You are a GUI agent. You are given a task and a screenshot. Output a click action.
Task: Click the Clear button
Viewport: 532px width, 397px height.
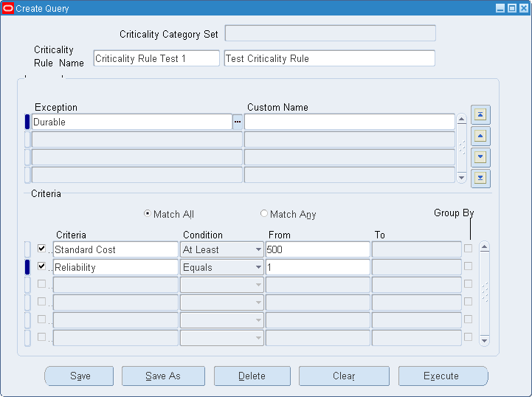click(x=344, y=376)
